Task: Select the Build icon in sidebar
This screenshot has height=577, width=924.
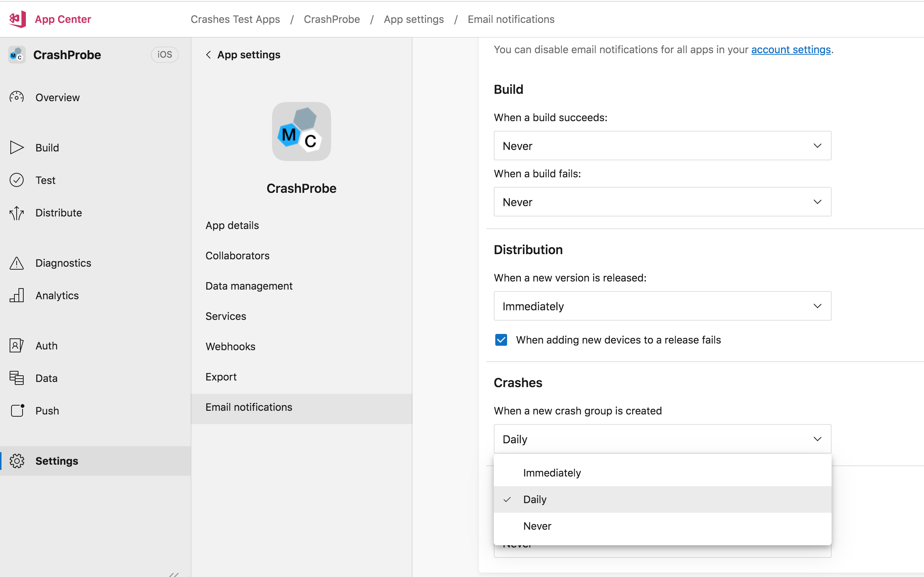Action: [x=17, y=147]
